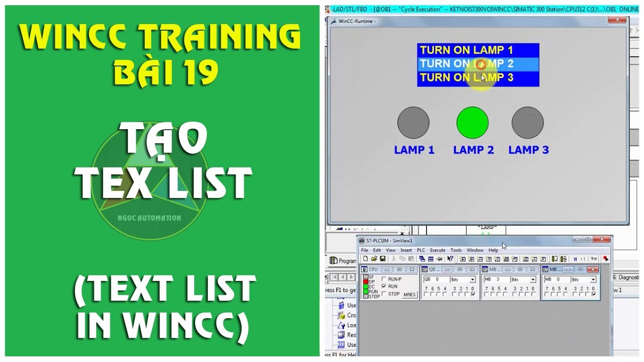Image resolution: width=644 pixels, height=362 pixels.
Task: Minimize the CPU sub-window in PLCSIM
Action: pos(387,269)
